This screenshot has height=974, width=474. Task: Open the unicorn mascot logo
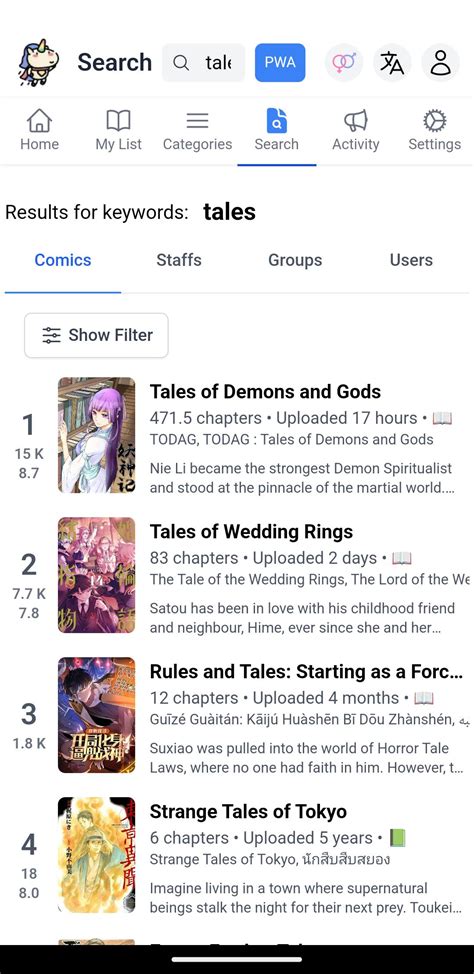point(39,62)
